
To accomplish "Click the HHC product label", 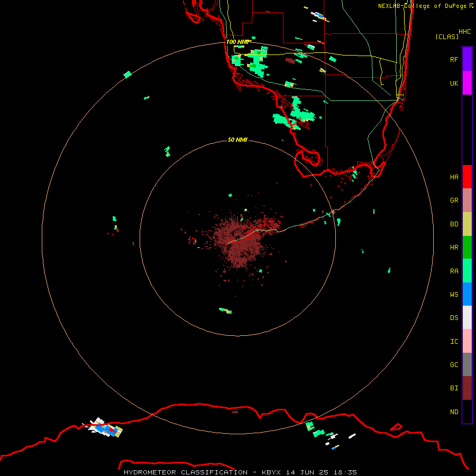I will 464,32.
